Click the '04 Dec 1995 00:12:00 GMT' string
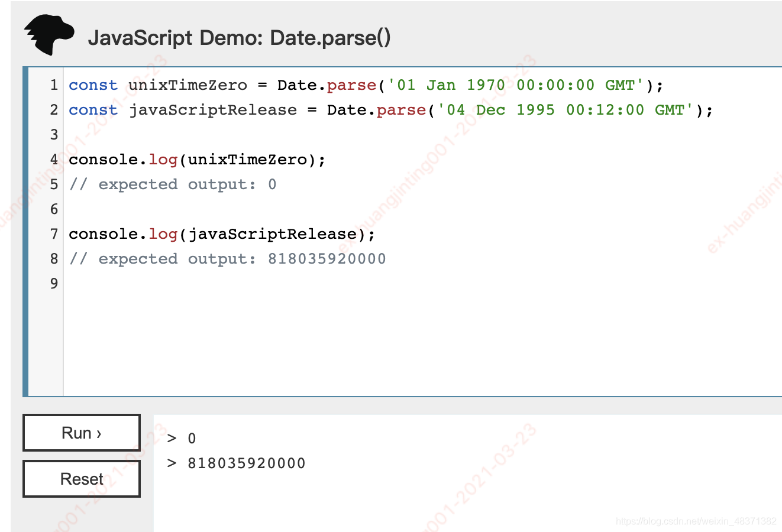Image resolution: width=782 pixels, height=532 pixels. pos(565,110)
